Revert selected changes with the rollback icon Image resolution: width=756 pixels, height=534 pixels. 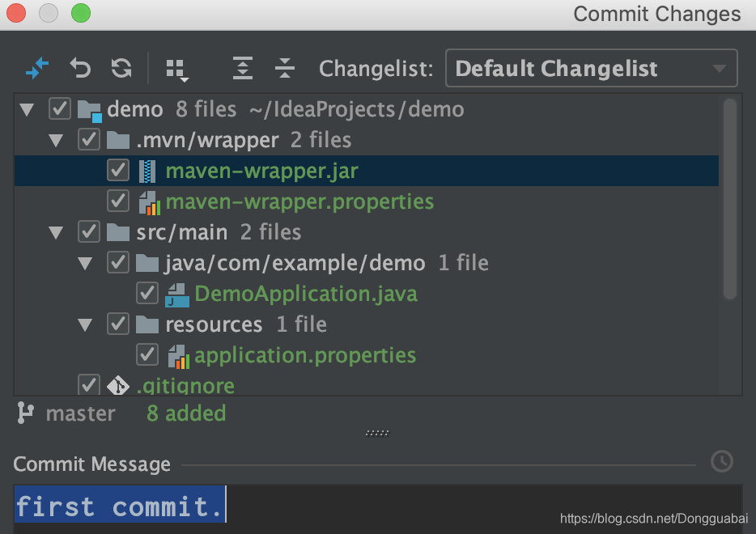pos(79,68)
